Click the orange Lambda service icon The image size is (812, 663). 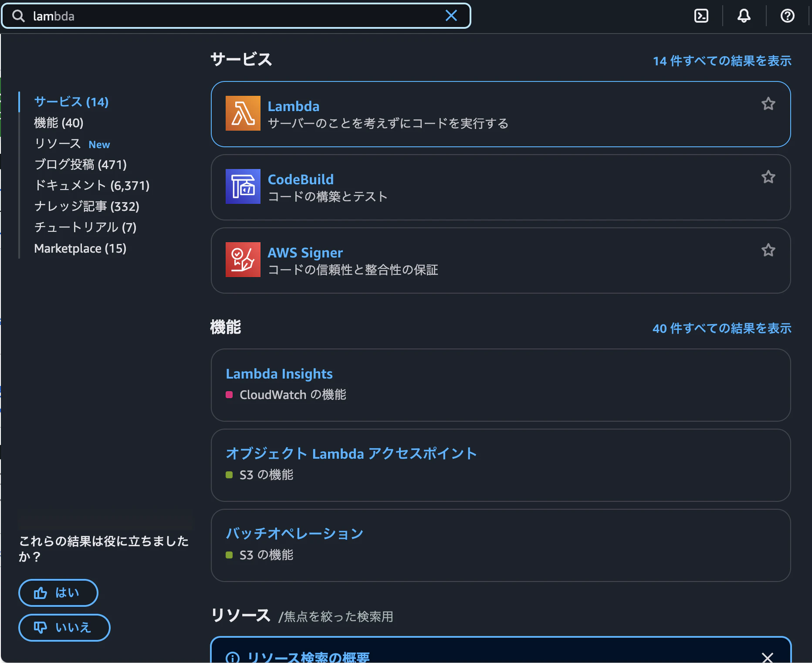pyautogui.click(x=243, y=113)
